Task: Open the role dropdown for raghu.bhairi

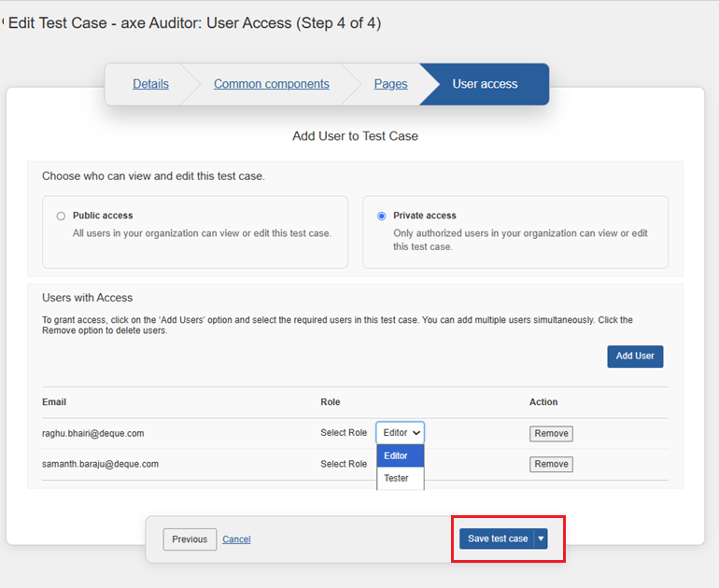Action: [400, 433]
